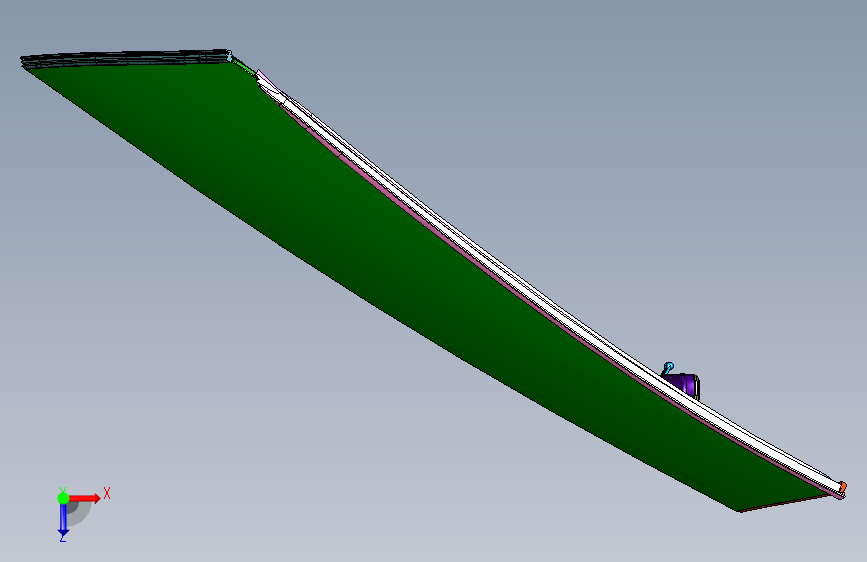The width and height of the screenshot is (867, 562).
Task: Click the blue Z axis arrow of triad
Action: 63,520
